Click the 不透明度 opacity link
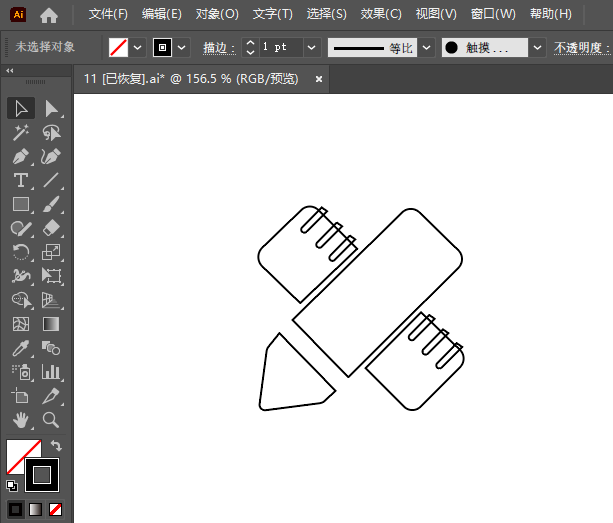Screen dimensions: 613x523 pos(579,48)
